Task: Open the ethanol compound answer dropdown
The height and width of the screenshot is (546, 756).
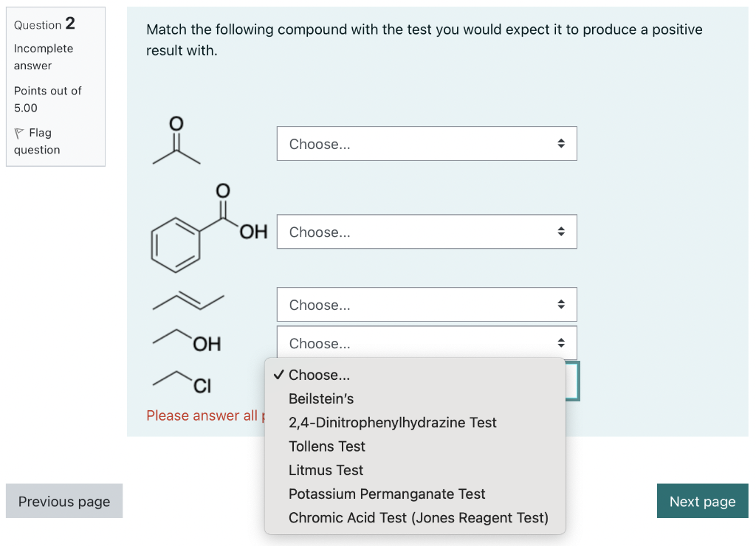Action: coord(426,343)
